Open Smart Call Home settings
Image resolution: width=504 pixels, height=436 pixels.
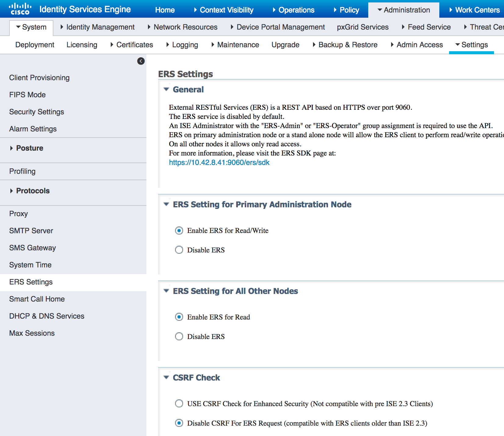37,299
